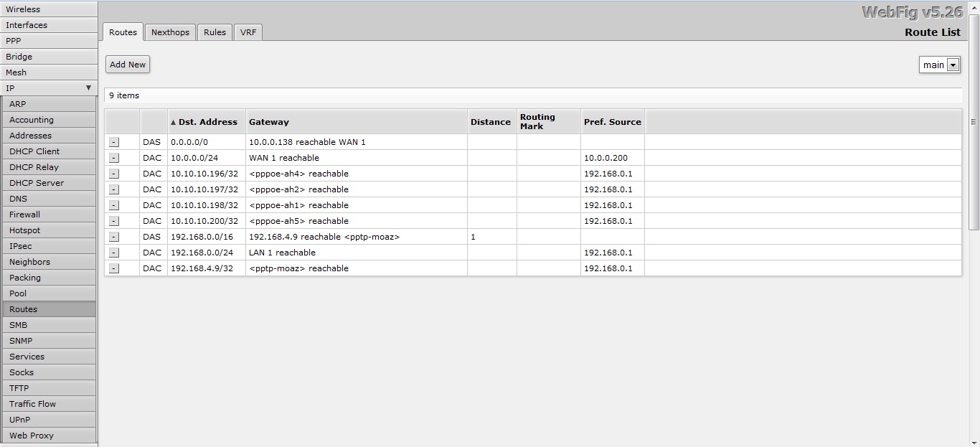Click minus button for 192.168.4.9/32 route

(114, 268)
